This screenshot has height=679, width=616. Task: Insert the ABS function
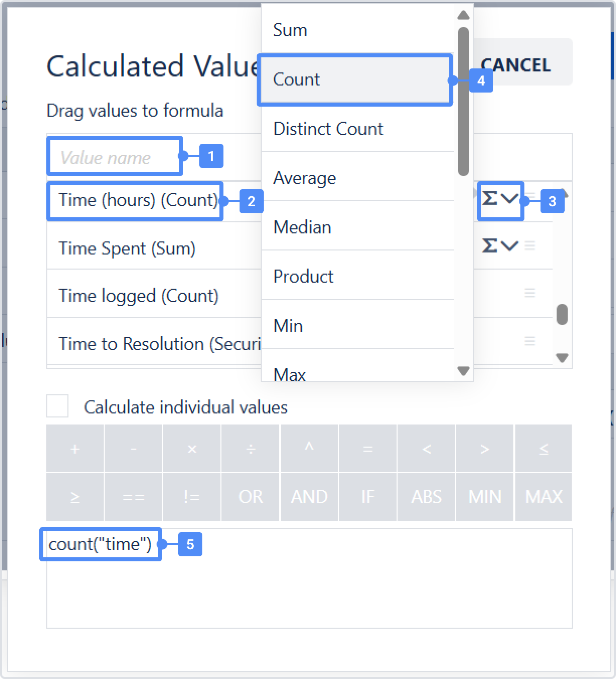426,497
